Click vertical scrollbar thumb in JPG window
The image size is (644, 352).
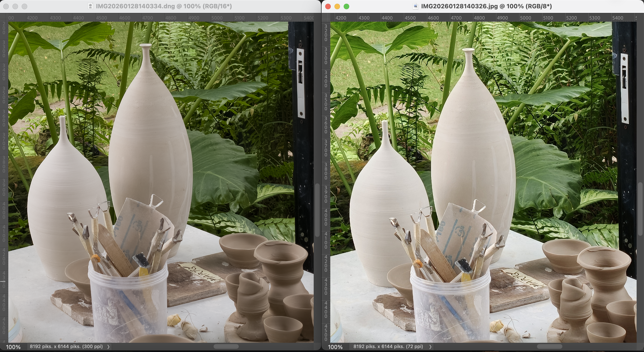coord(640,209)
